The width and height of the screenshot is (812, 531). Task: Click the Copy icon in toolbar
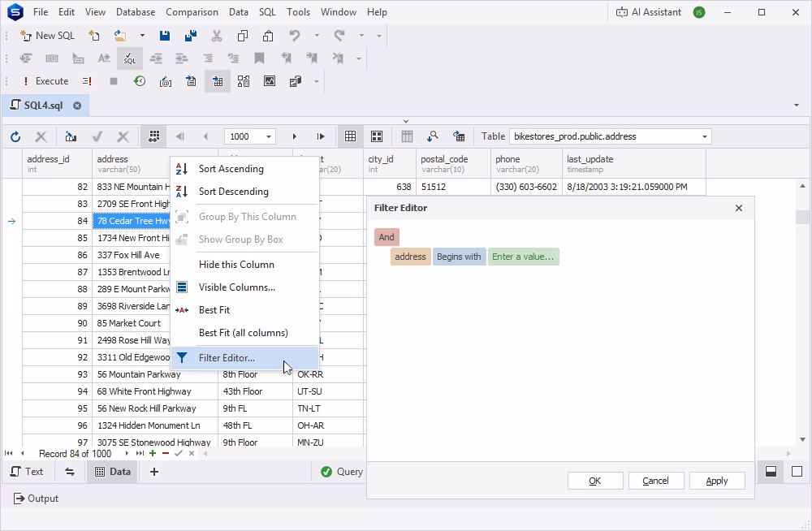(242, 36)
